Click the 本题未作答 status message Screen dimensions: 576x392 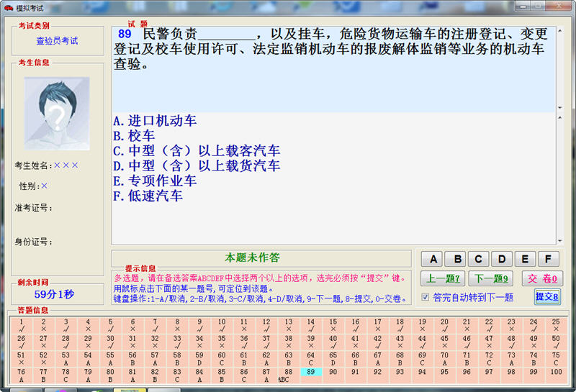(253, 257)
